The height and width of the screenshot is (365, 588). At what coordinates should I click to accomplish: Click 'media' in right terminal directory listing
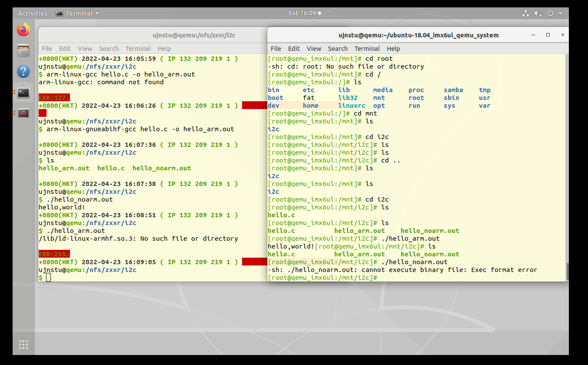point(383,90)
